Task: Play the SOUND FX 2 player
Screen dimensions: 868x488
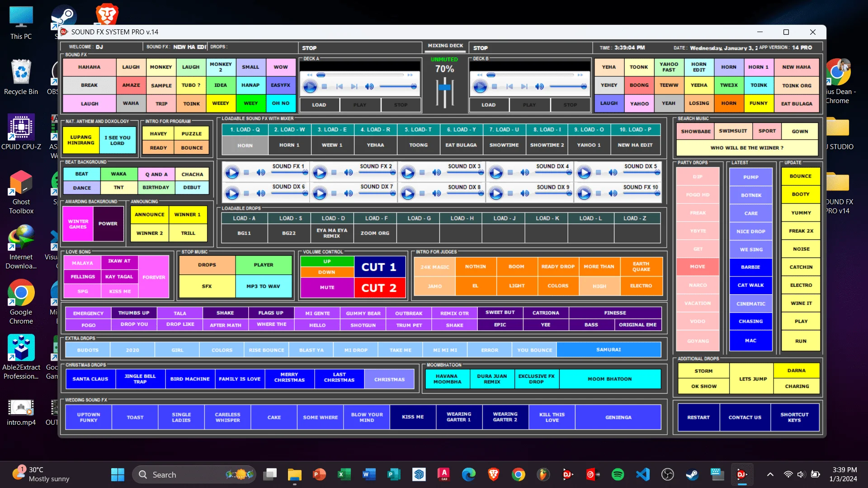Action: [320, 173]
